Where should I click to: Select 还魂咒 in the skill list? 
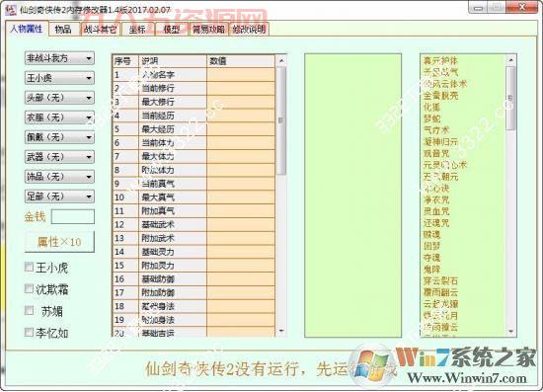tap(436, 223)
